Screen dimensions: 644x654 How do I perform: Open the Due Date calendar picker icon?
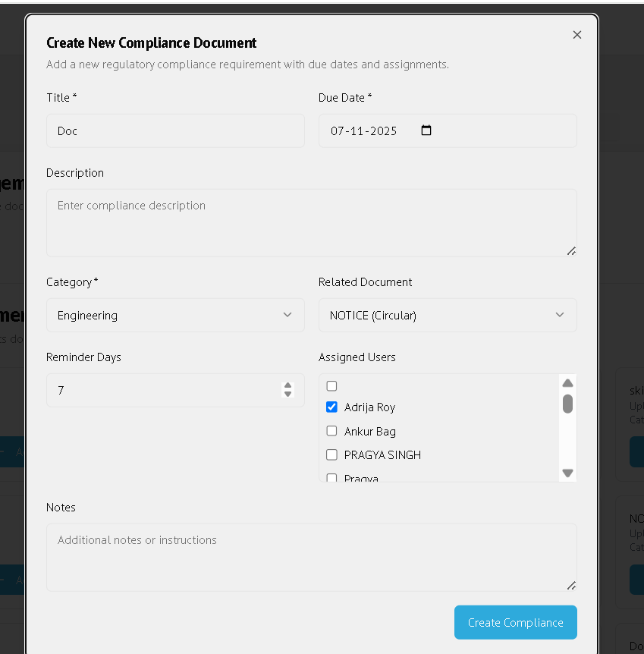(426, 130)
